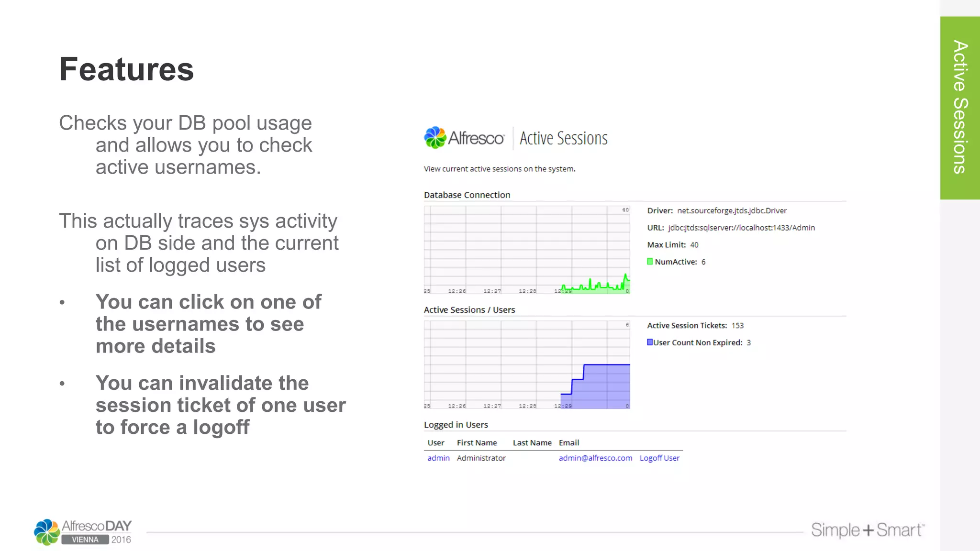Click the Email column header

click(569, 442)
